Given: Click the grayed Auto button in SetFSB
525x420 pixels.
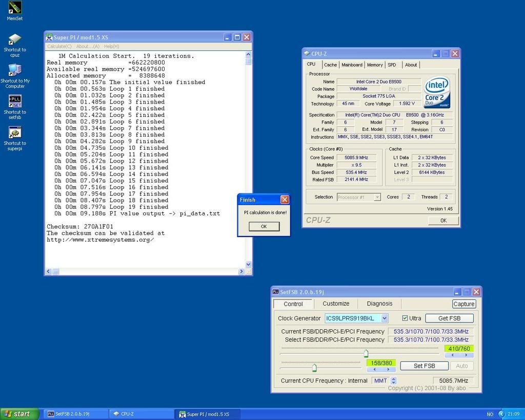Looking at the screenshot, I should tap(462, 366).
